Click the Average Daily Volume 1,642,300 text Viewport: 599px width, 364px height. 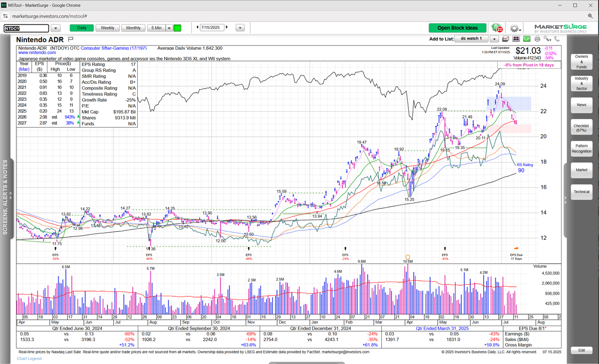(190, 48)
